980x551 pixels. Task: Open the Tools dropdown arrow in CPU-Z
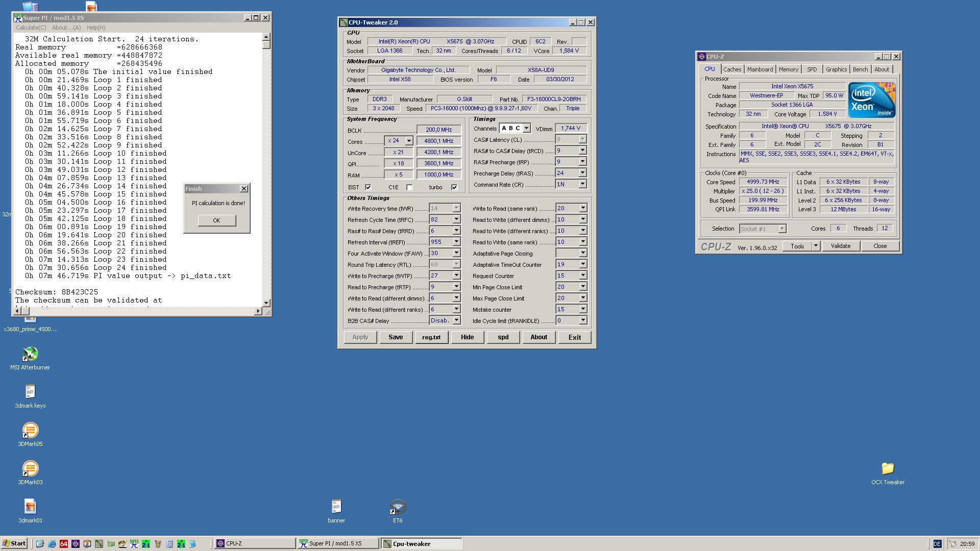[x=816, y=246]
